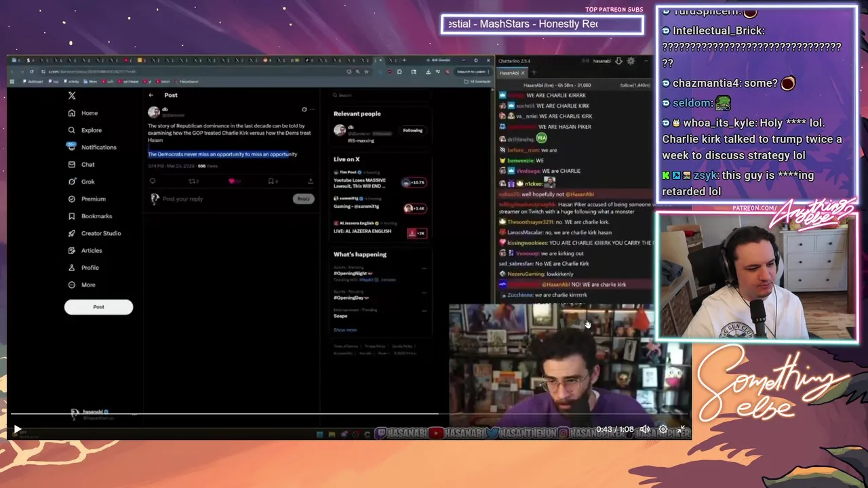Click Show more under What's happening
This screenshot has width=868, height=488.
pos(345,330)
